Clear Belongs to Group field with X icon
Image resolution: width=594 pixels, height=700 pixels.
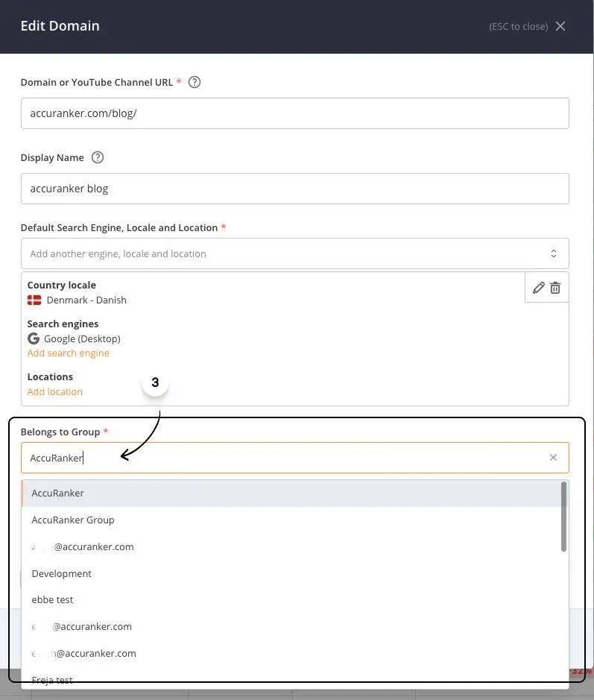pyautogui.click(x=553, y=458)
